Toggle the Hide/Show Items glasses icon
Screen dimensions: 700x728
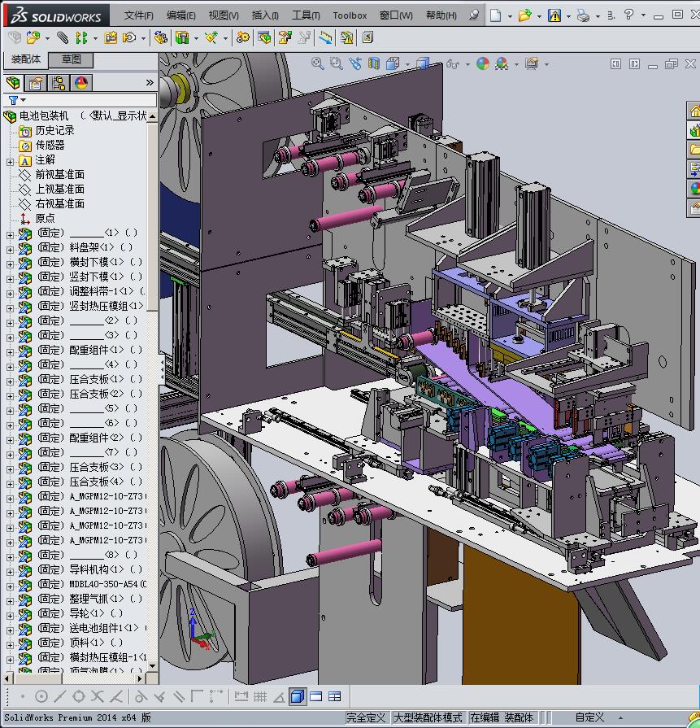click(453, 63)
